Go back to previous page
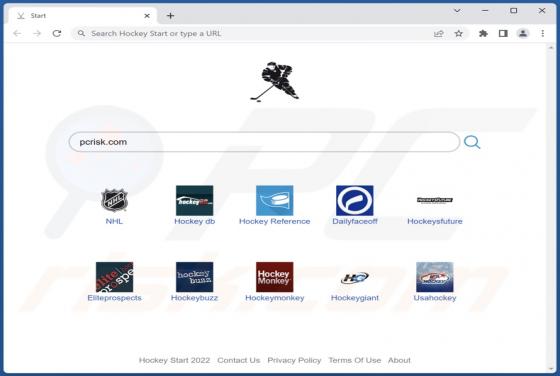The width and height of the screenshot is (560, 376). click(17, 34)
